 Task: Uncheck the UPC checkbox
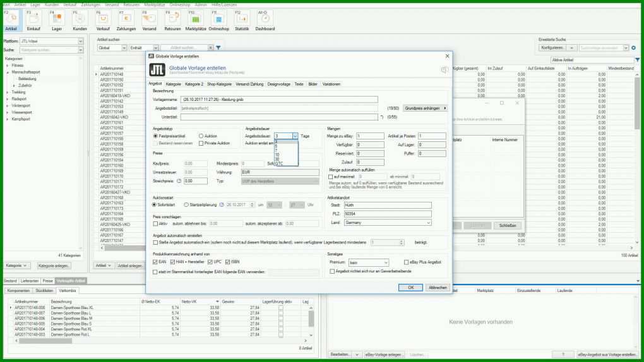tap(210, 262)
